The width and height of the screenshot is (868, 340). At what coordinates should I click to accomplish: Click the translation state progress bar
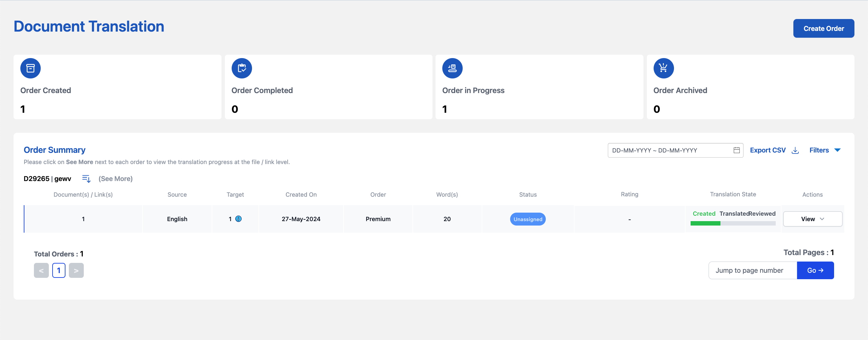point(733,223)
